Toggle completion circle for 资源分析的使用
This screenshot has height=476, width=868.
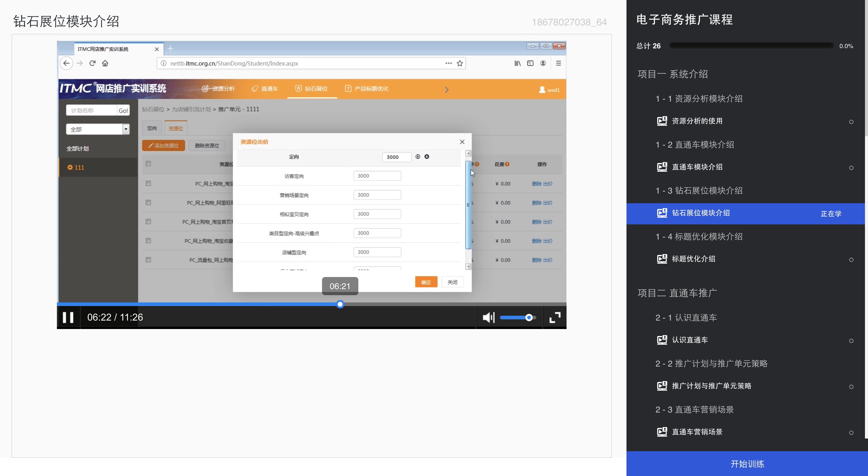[851, 122]
